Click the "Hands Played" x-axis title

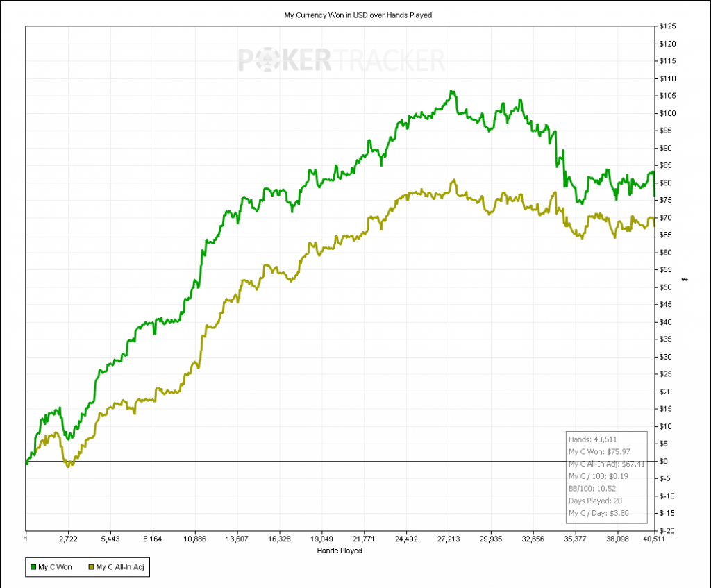pos(340,551)
